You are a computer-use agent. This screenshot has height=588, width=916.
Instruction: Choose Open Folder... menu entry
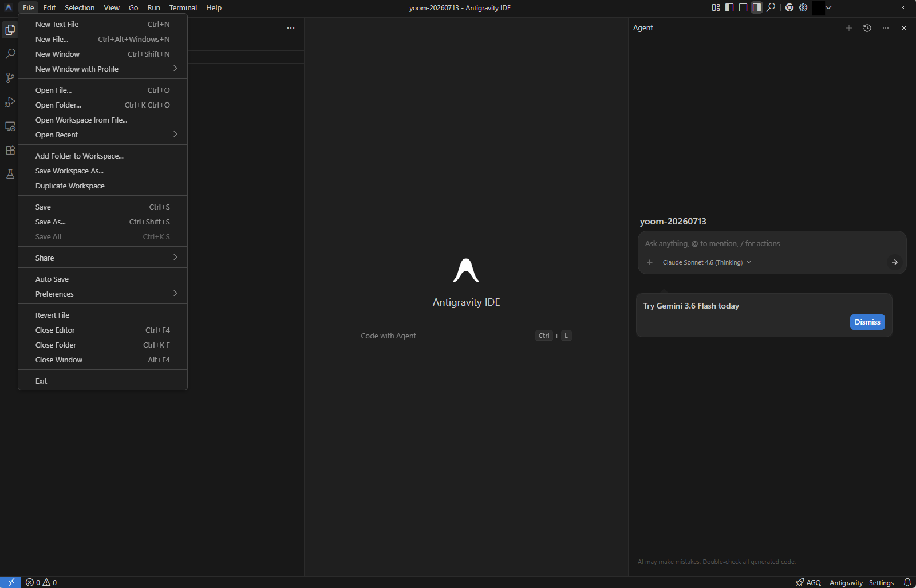click(103, 105)
